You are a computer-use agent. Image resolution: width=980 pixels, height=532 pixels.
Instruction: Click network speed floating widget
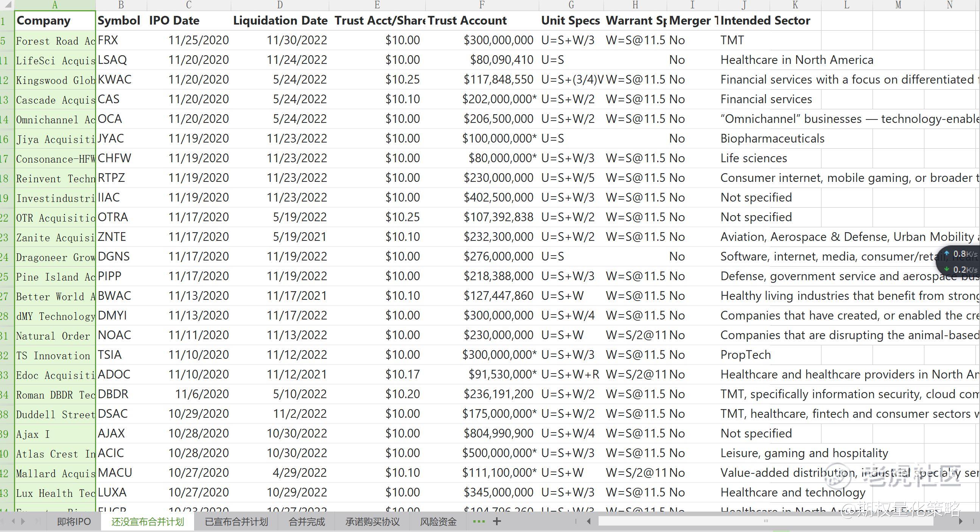(959, 261)
